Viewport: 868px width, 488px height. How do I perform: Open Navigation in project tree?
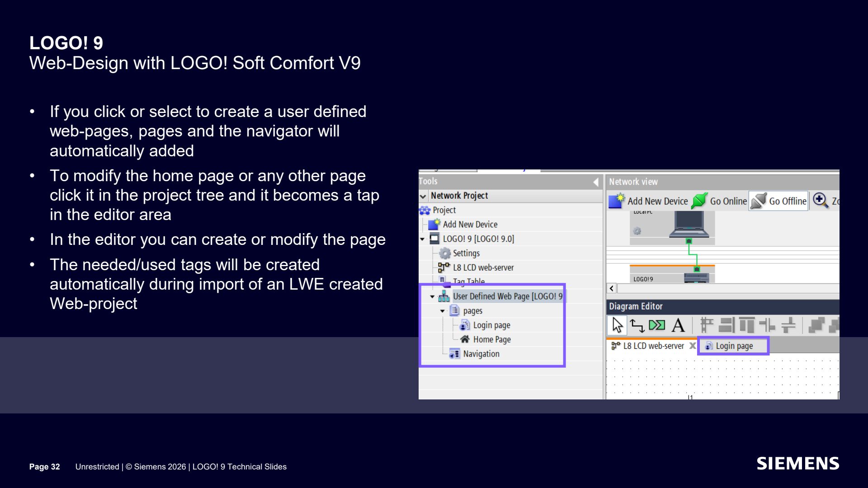(x=474, y=354)
